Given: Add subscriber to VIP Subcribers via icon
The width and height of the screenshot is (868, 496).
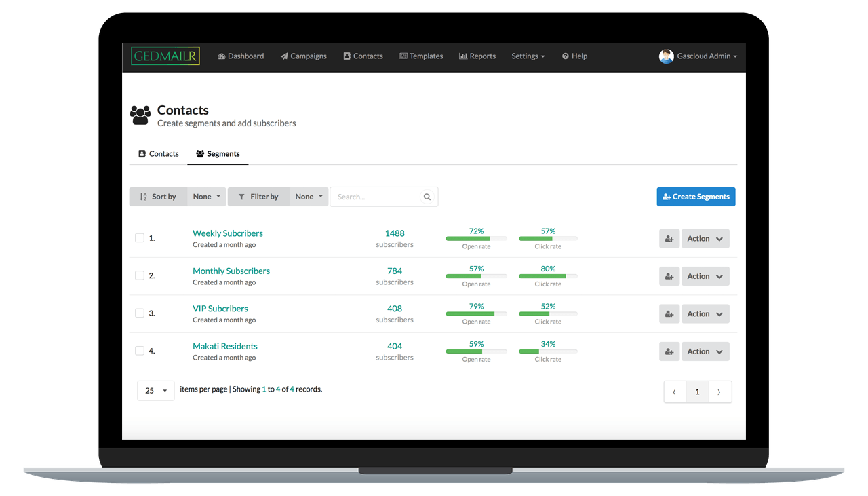Looking at the screenshot, I should 669,313.
